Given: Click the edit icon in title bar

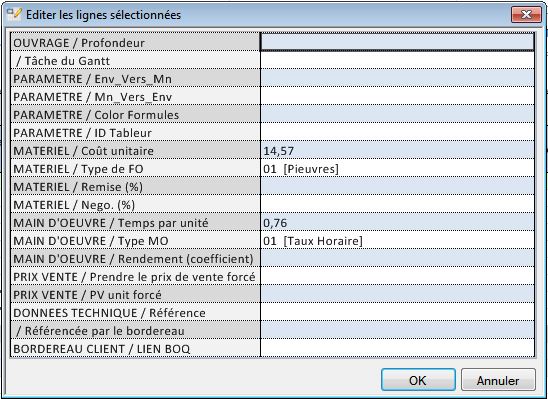Looking at the screenshot, I should (x=14, y=14).
